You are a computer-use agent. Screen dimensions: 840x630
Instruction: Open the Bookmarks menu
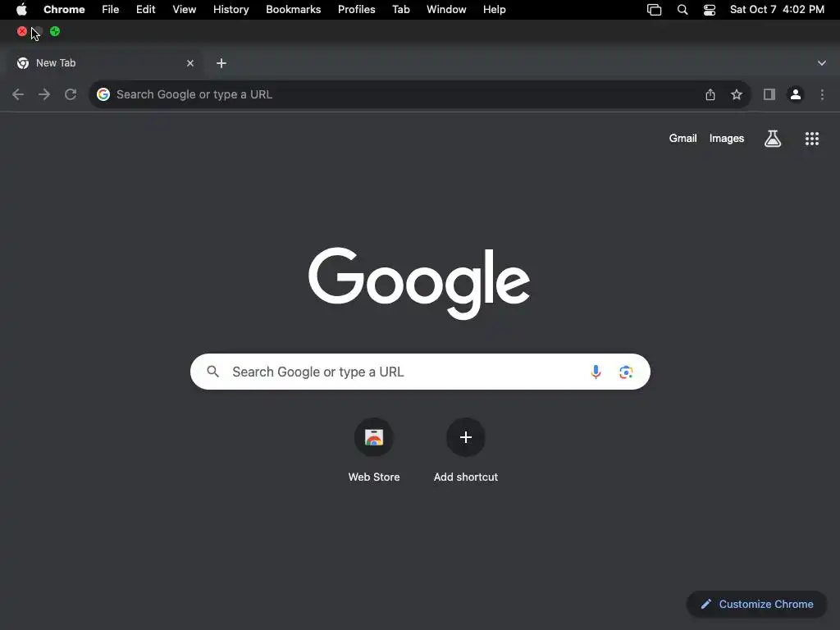tap(294, 10)
